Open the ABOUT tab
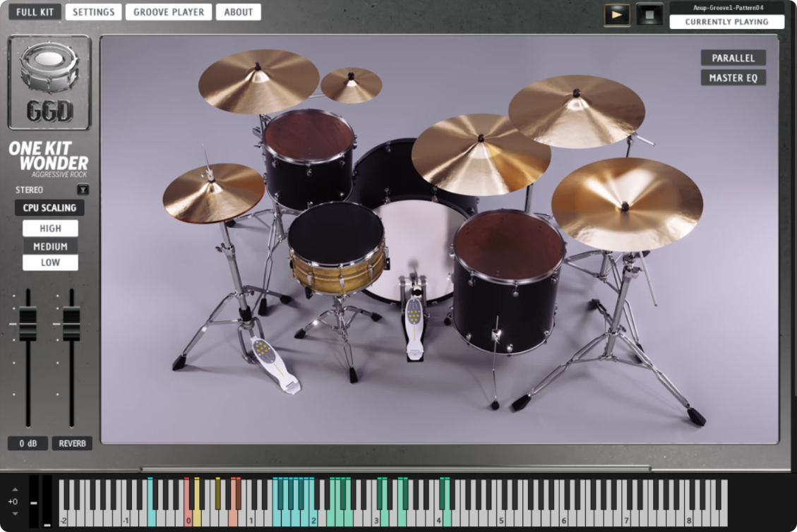 click(239, 12)
